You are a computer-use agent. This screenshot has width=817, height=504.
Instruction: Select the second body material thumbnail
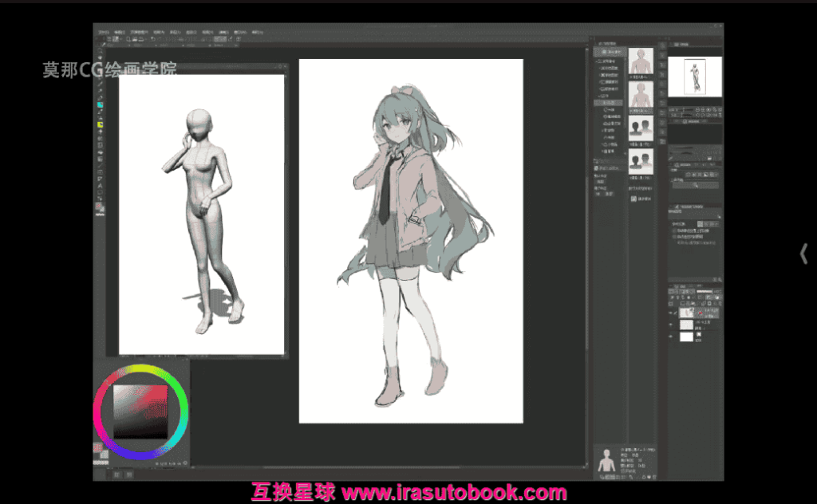point(641,94)
